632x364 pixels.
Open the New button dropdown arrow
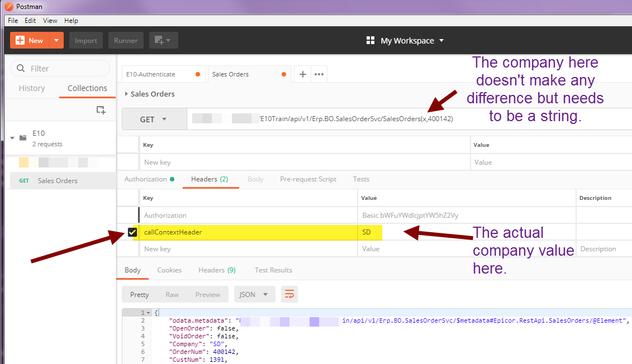coord(56,40)
